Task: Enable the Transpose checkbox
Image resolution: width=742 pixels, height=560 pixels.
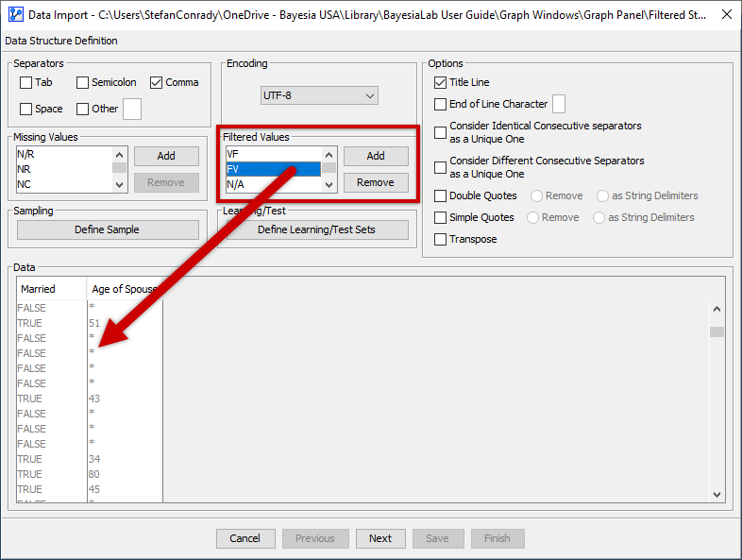Action: 440,240
